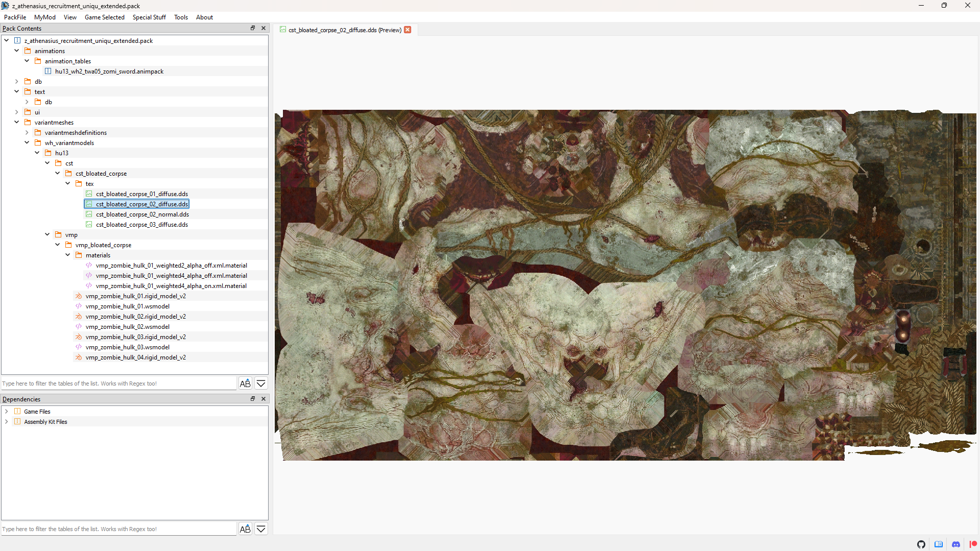This screenshot has width=980, height=551.
Task: Expand Game Files in Dependencies
Action: coord(7,411)
